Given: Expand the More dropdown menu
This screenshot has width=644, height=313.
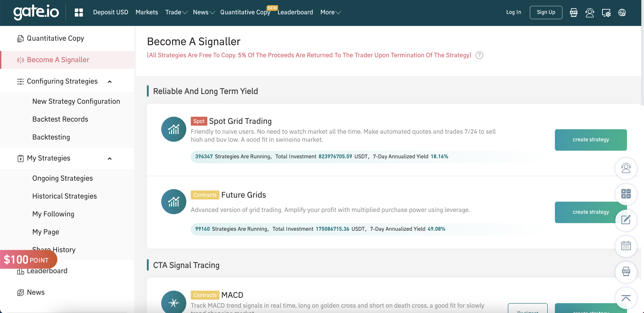Looking at the screenshot, I should 331,12.
